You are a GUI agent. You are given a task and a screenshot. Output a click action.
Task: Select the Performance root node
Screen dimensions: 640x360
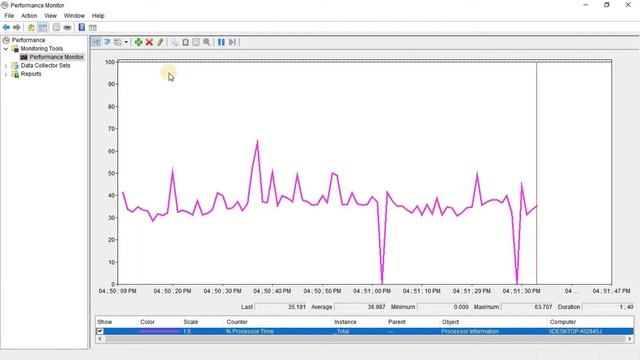[28, 40]
